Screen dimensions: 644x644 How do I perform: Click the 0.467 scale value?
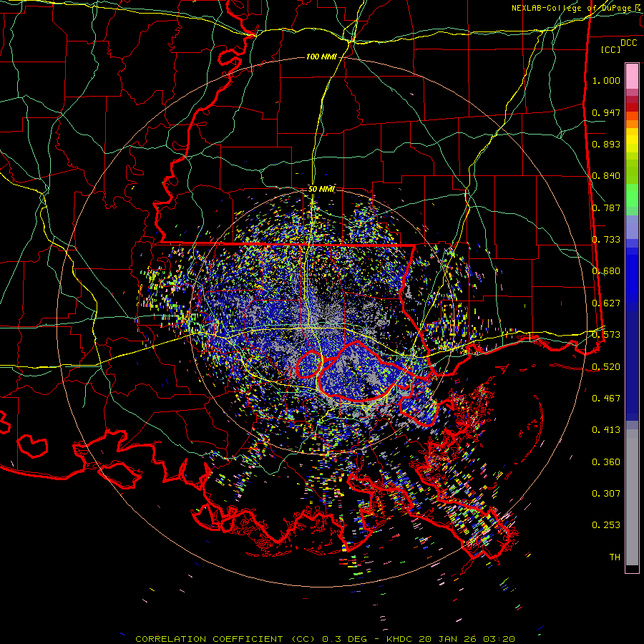pyautogui.click(x=606, y=399)
